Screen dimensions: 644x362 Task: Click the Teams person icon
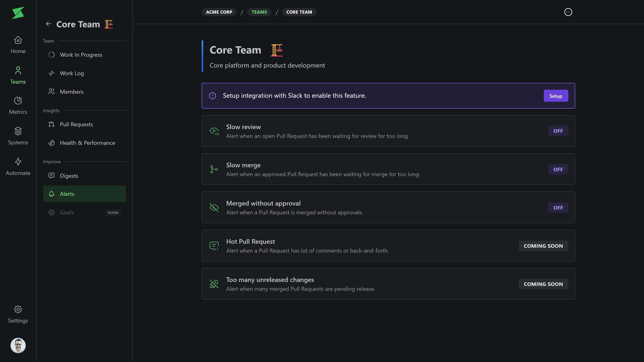pos(18,70)
